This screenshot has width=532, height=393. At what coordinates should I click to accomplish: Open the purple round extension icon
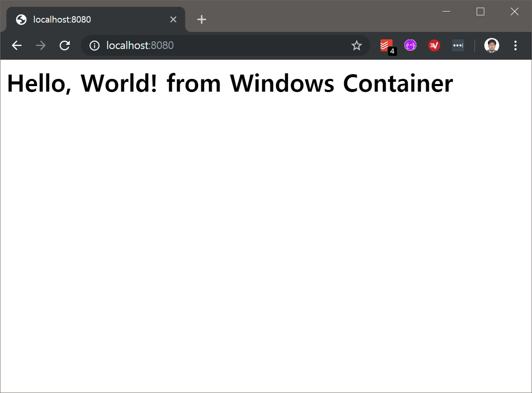pyautogui.click(x=410, y=45)
